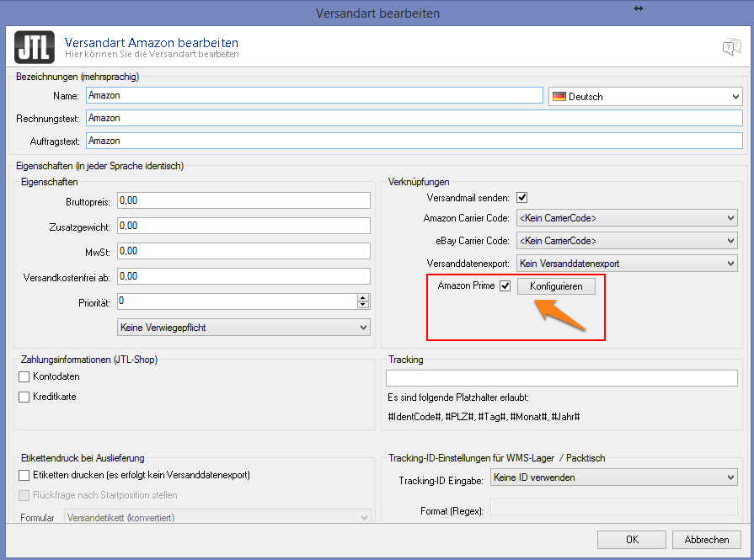Image resolution: width=754 pixels, height=560 pixels.
Task: Tick the Kreditkarte checkbox
Action: (x=24, y=397)
